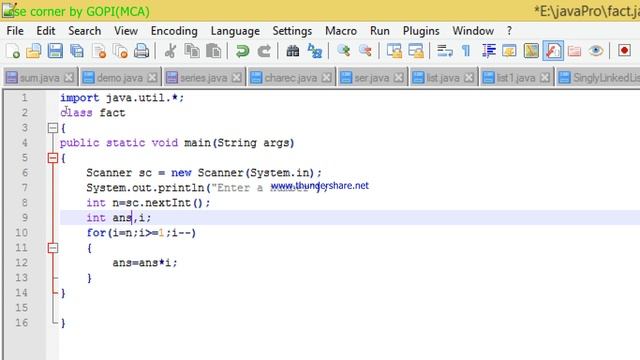Click the Save All icon
This screenshot has width=640, height=360.
(77, 51)
